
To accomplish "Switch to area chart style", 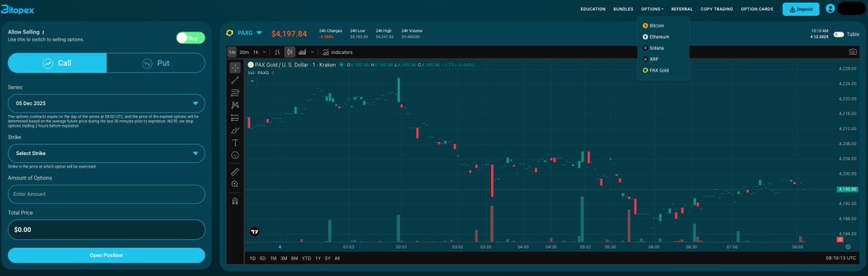I will tap(303, 52).
